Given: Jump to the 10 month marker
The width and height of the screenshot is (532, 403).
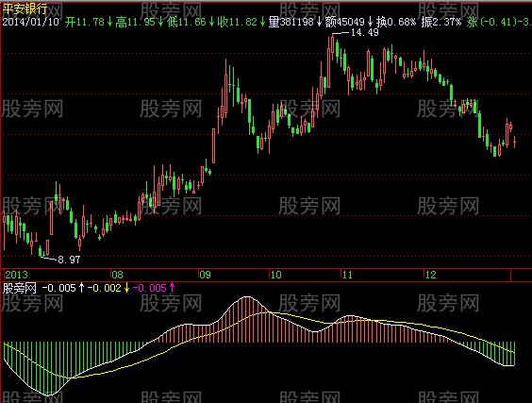Looking at the screenshot, I should [x=275, y=275].
